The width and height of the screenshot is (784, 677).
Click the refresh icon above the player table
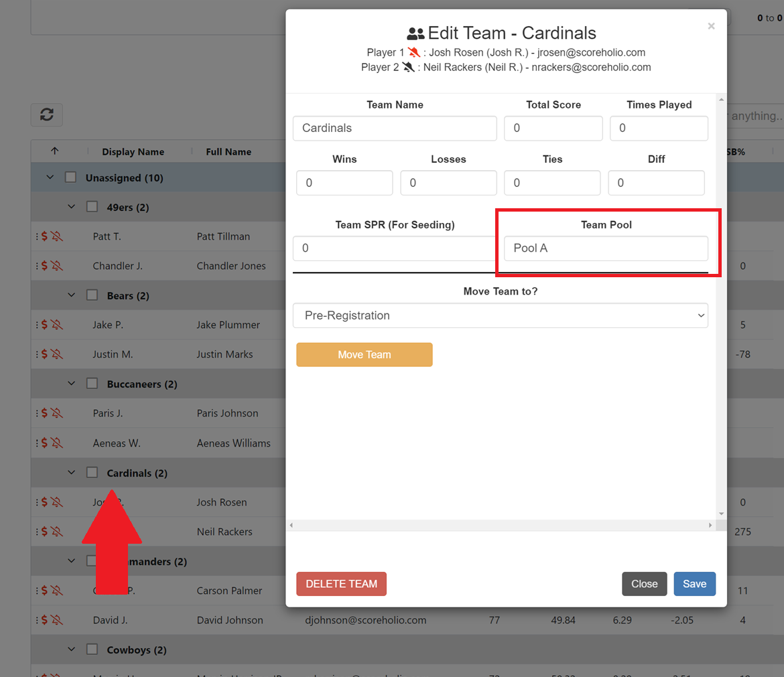46,115
